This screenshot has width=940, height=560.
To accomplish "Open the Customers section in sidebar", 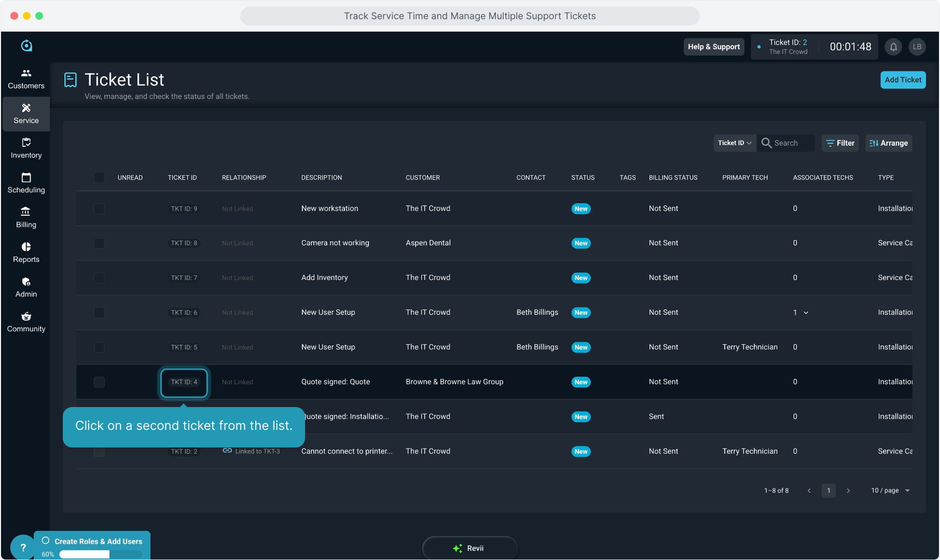I will (x=26, y=79).
